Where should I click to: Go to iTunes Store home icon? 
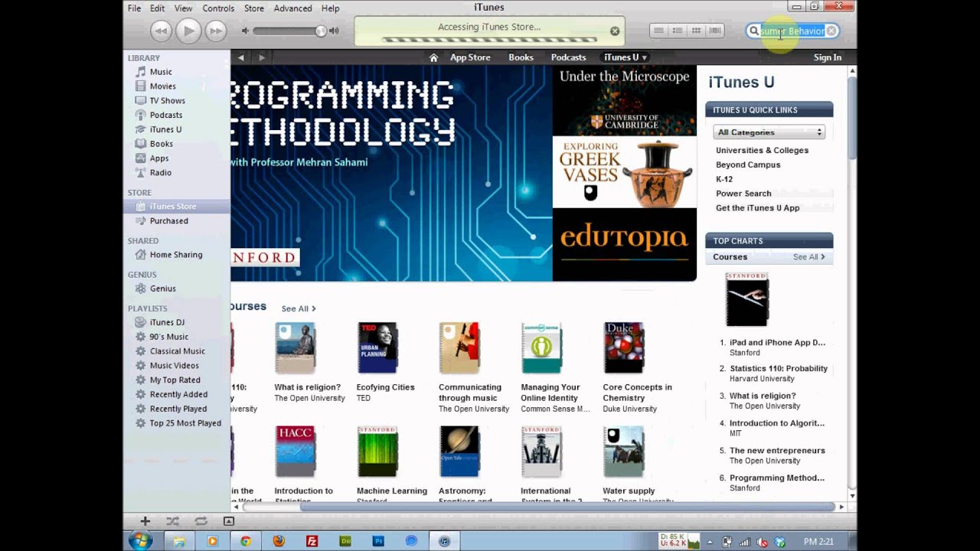[433, 57]
